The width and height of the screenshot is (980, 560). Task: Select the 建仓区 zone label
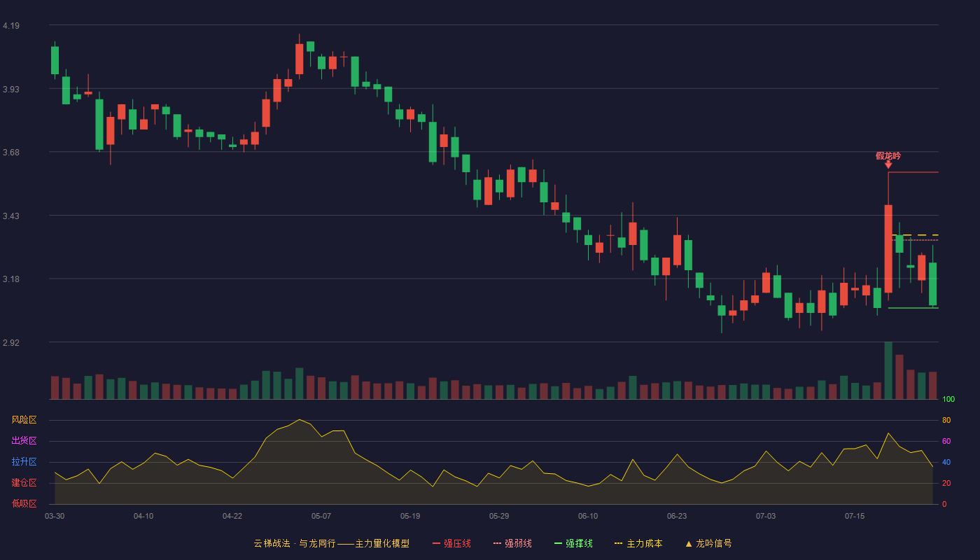pos(24,483)
